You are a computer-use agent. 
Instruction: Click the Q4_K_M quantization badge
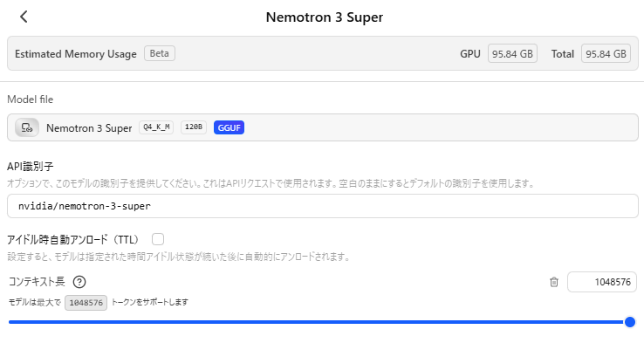click(x=156, y=127)
